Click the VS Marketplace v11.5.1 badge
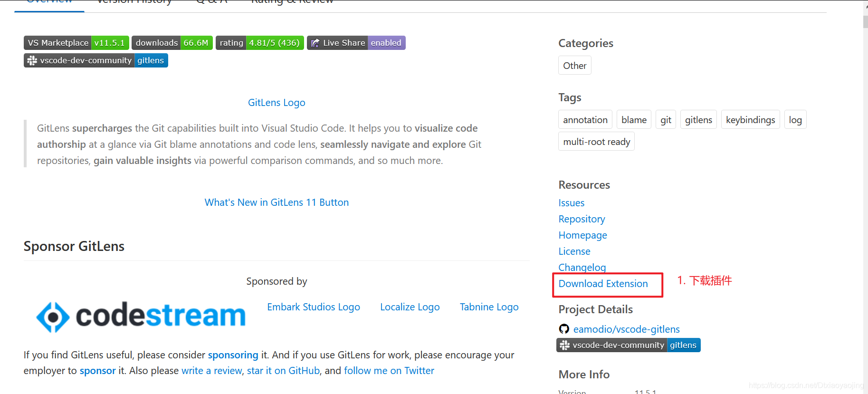 point(76,43)
